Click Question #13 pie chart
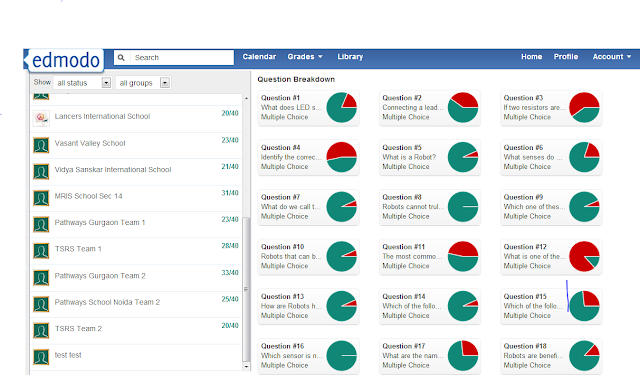The width and height of the screenshot is (640, 375). [x=342, y=306]
